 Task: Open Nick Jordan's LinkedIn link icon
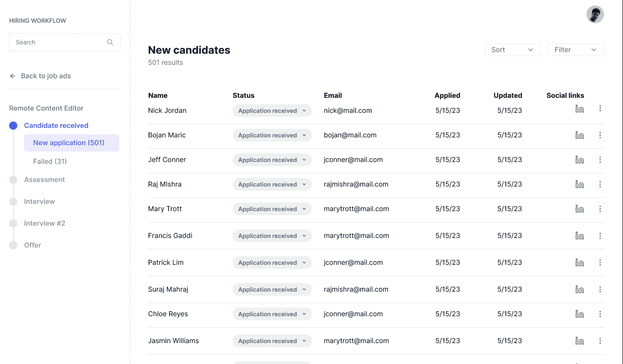point(580,109)
